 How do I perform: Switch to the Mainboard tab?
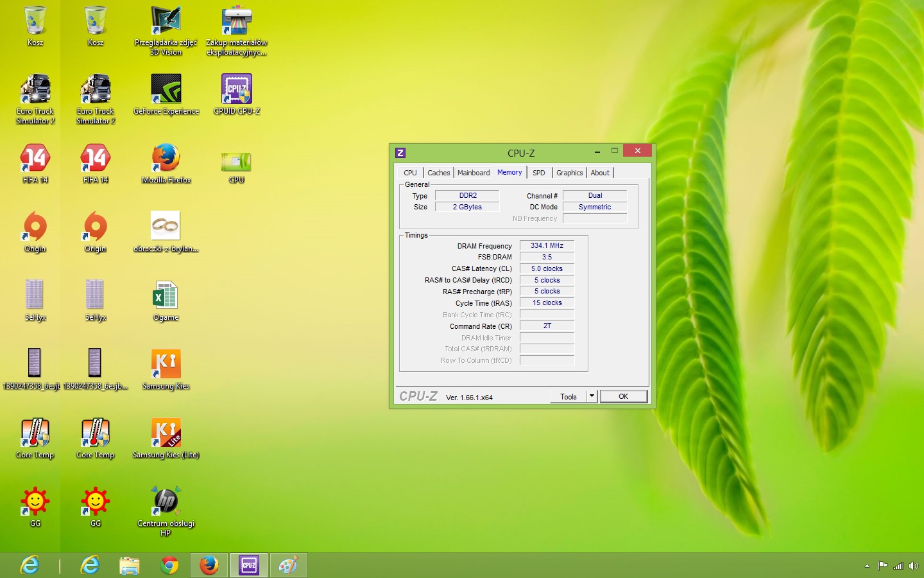point(473,173)
